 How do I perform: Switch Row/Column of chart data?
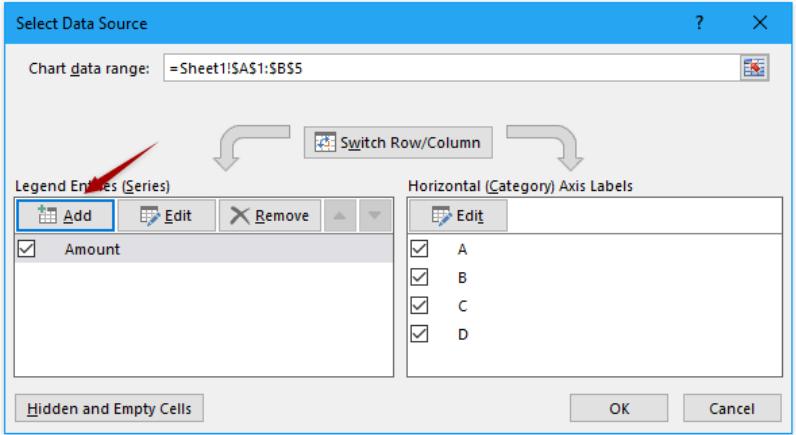(399, 143)
